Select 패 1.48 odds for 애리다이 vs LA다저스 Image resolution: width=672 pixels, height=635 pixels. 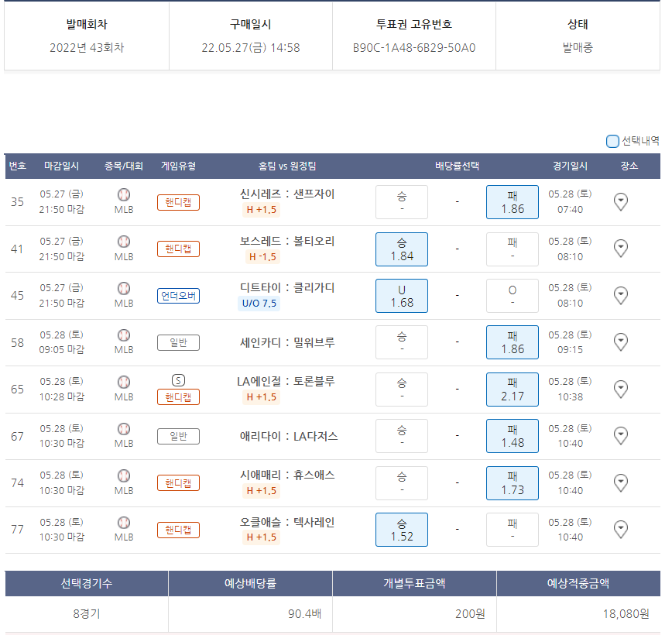click(x=513, y=436)
